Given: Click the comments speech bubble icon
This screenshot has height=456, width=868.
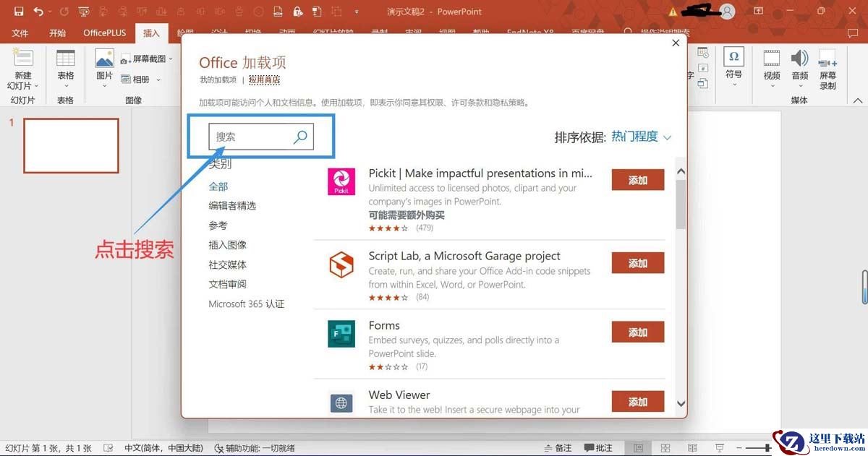Looking at the screenshot, I should 852,33.
